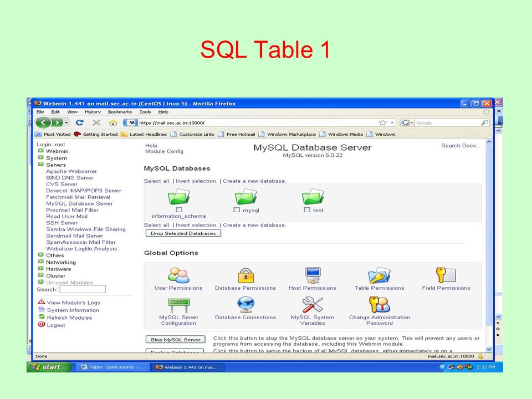Open the Database Permissions padlock icon
This screenshot has width=532, height=399.
pos(245,275)
